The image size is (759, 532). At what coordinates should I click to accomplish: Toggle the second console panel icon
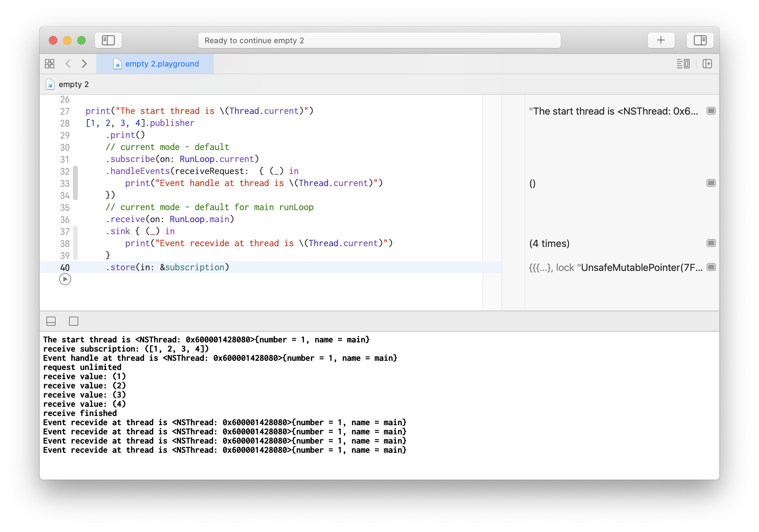73,321
